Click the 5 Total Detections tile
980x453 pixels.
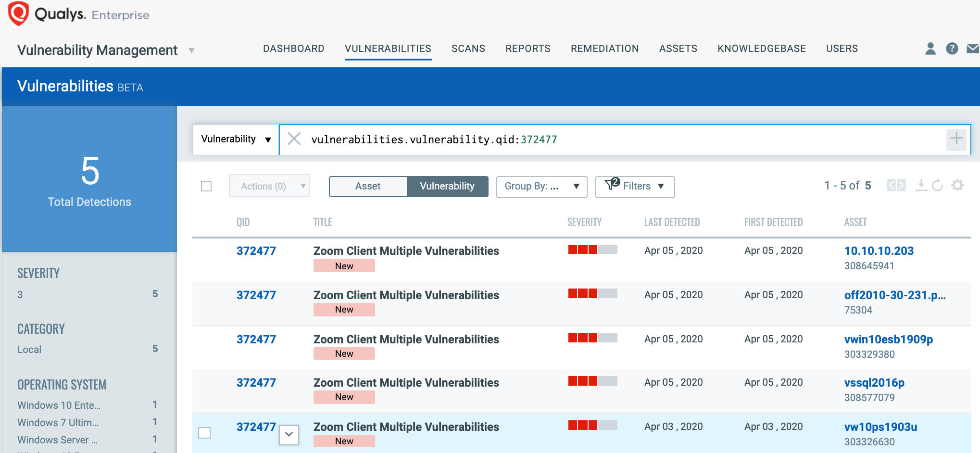click(x=89, y=179)
